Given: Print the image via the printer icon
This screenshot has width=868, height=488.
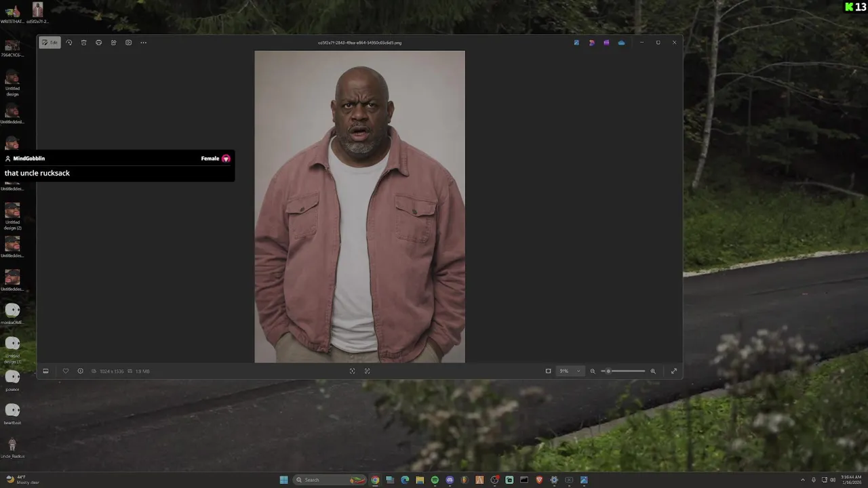Looking at the screenshot, I should pos(99,43).
